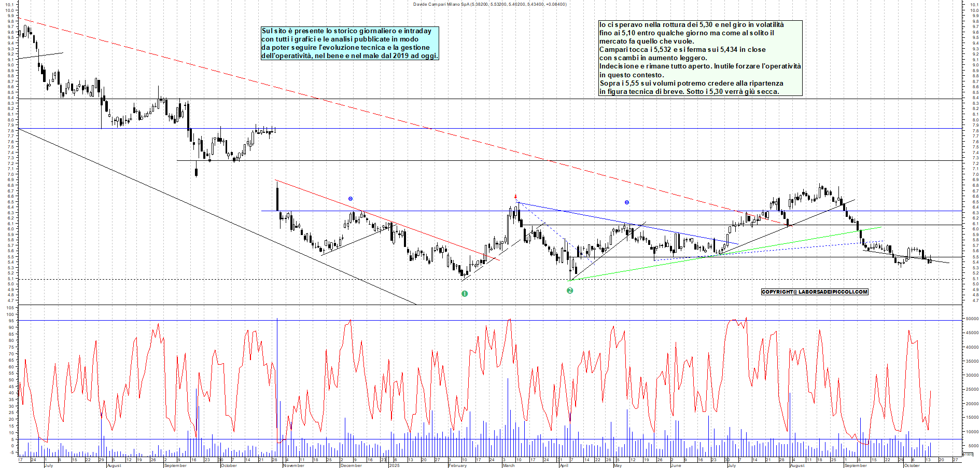Select the December label on time axis

[x=351, y=465]
